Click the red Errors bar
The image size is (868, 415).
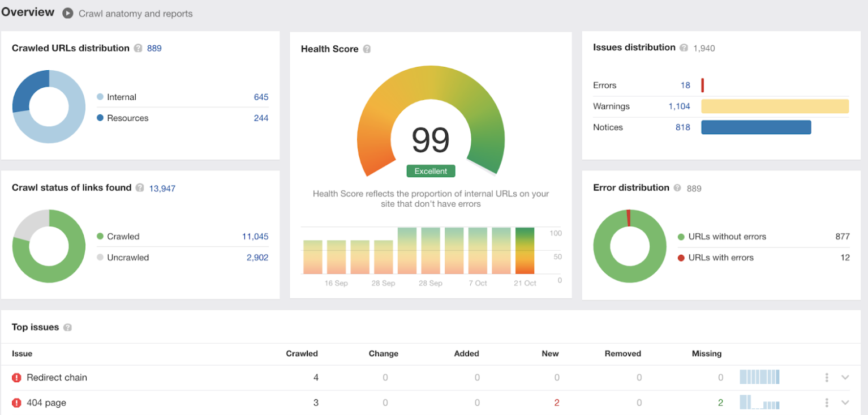click(x=703, y=85)
